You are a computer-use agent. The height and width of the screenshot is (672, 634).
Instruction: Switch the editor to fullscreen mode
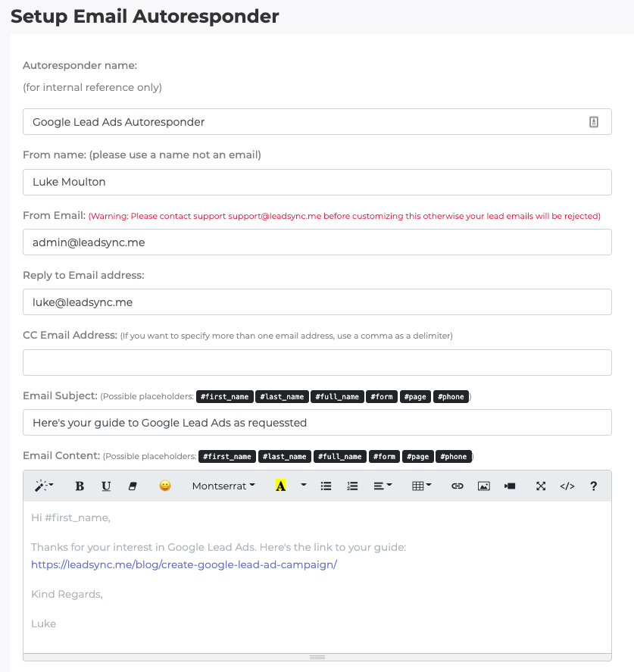[540, 486]
